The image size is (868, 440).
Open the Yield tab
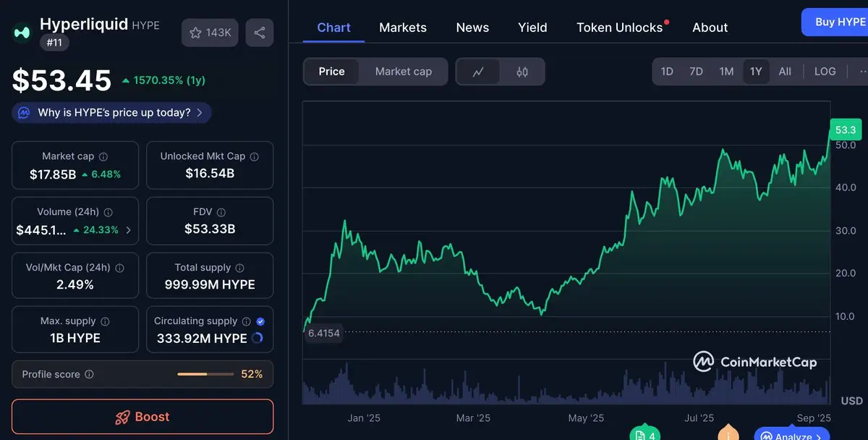point(532,27)
